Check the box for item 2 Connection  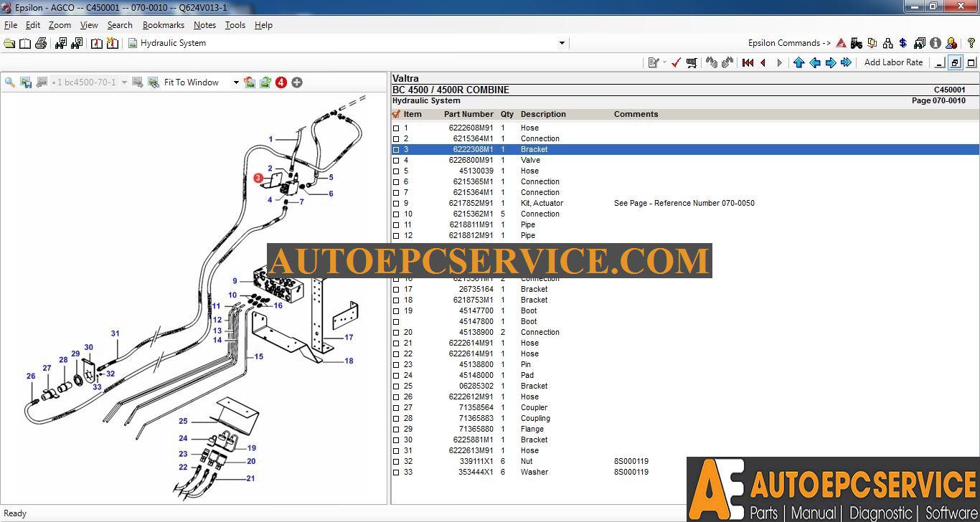pos(396,139)
